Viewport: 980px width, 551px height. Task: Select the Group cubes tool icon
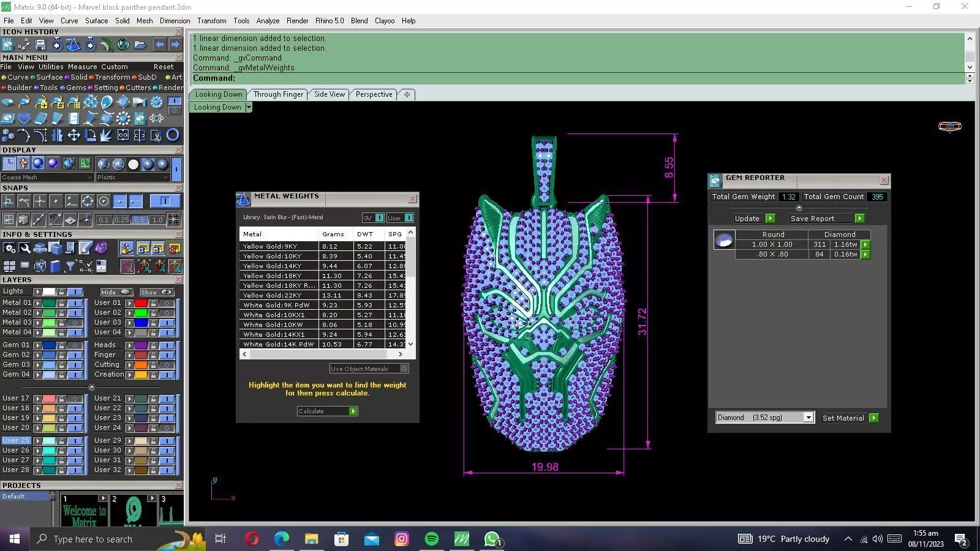8,135
